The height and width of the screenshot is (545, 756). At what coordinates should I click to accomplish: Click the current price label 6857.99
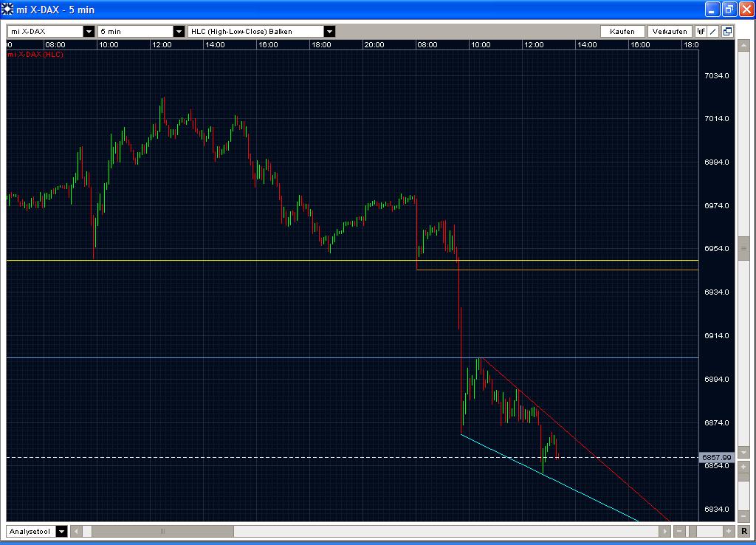(x=717, y=457)
